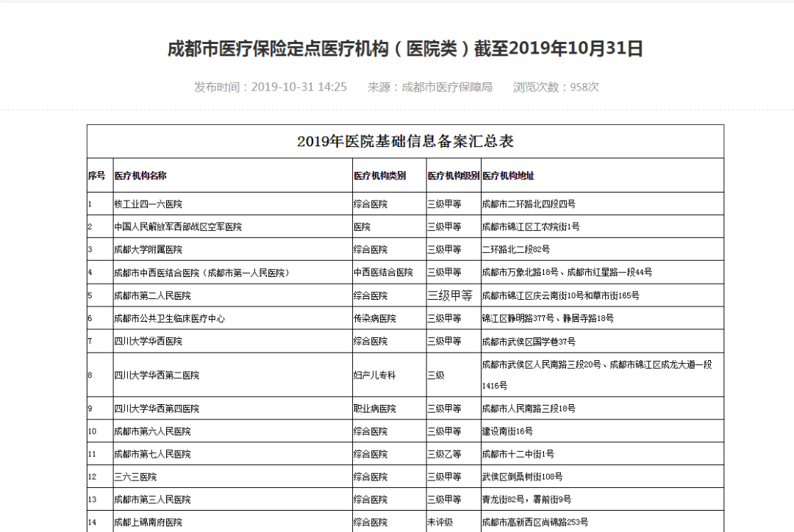
Task: Click the address 成都市武侯区人民南路三段20号
Action: pyautogui.click(x=541, y=364)
